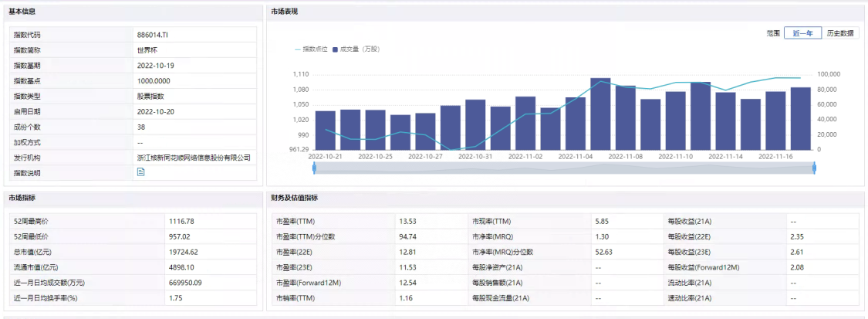868x319 pixels.
Task: Click the last volume bar on the right
Action: [x=800, y=118]
